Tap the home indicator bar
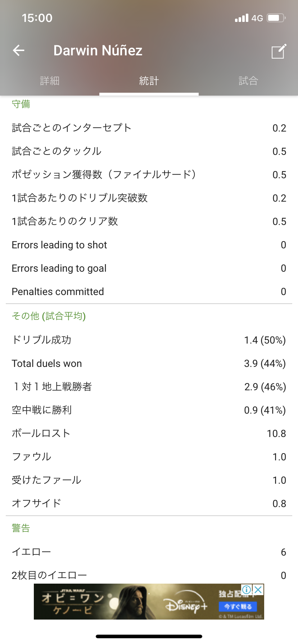Image resolution: width=298 pixels, height=644 pixels. pos(149,636)
